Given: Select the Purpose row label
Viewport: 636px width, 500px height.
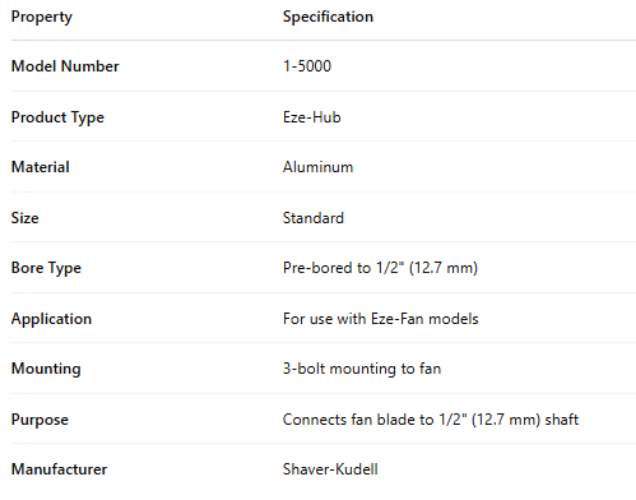Looking at the screenshot, I should 40,420.
